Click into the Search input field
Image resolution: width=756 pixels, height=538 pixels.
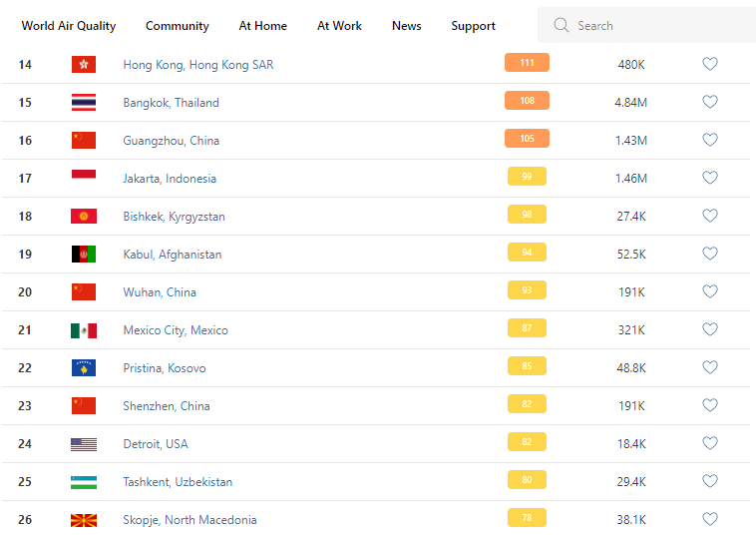(x=658, y=25)
